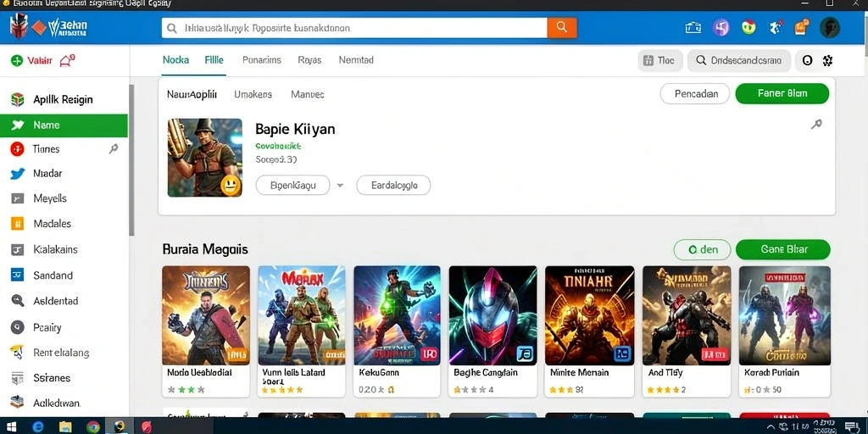Click the red Tiones sidebar icon
This screenshot has height=434, width=868.
17,148
